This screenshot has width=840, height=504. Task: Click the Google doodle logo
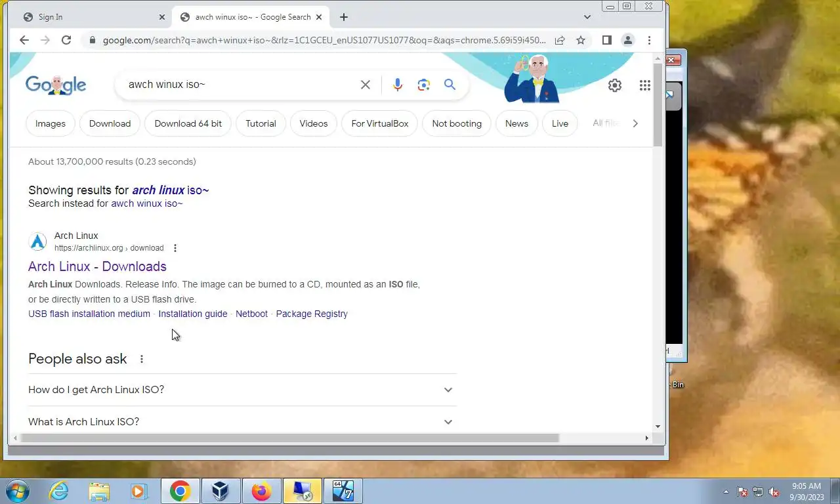pos(56,85)
